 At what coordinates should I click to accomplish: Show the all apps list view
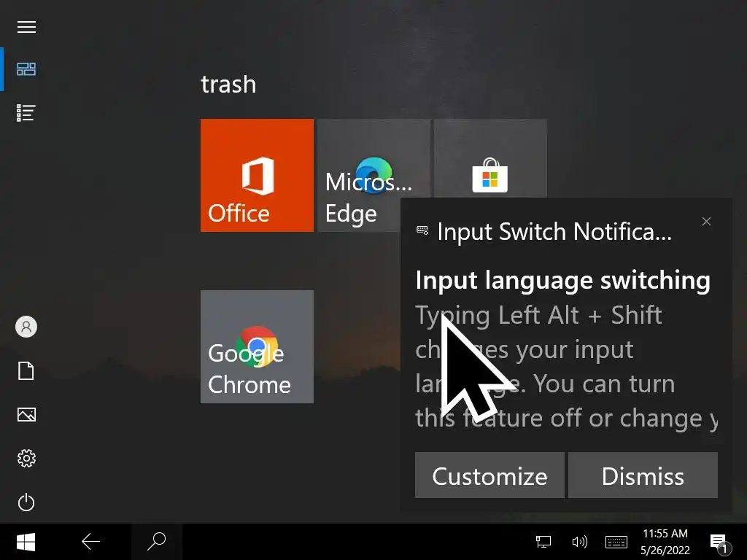pos(26,113)
